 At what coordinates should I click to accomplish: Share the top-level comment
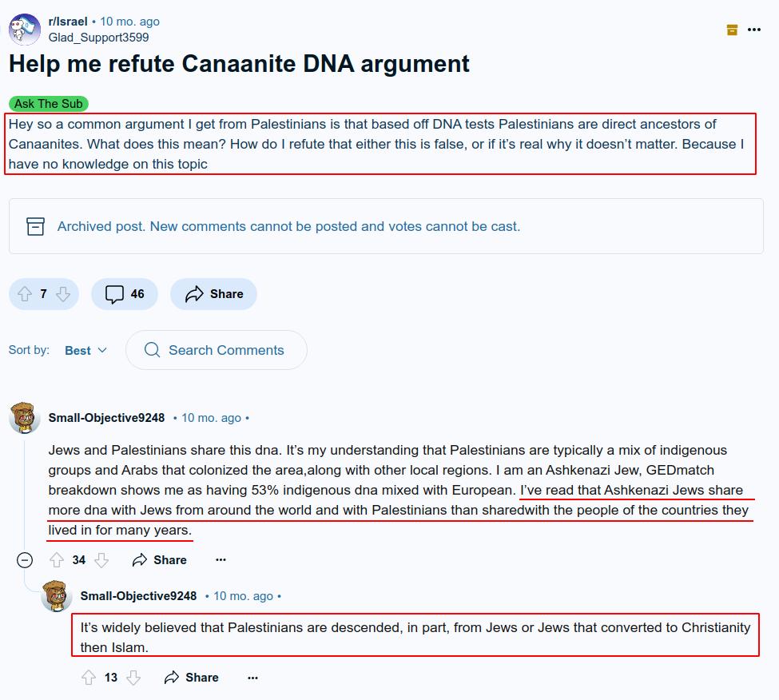(x=160, y=560)
